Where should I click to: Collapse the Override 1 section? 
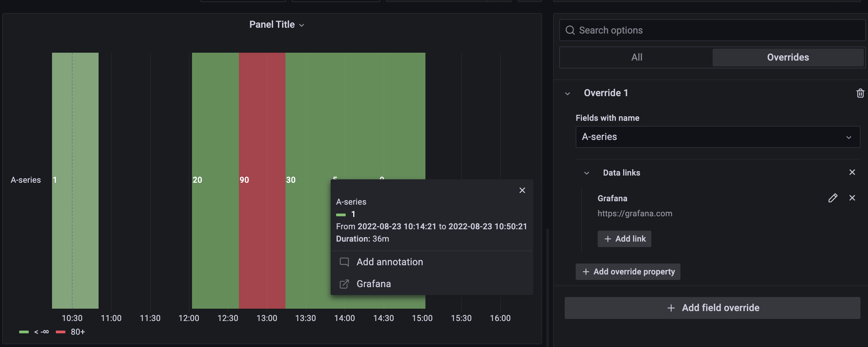[568, 93]
